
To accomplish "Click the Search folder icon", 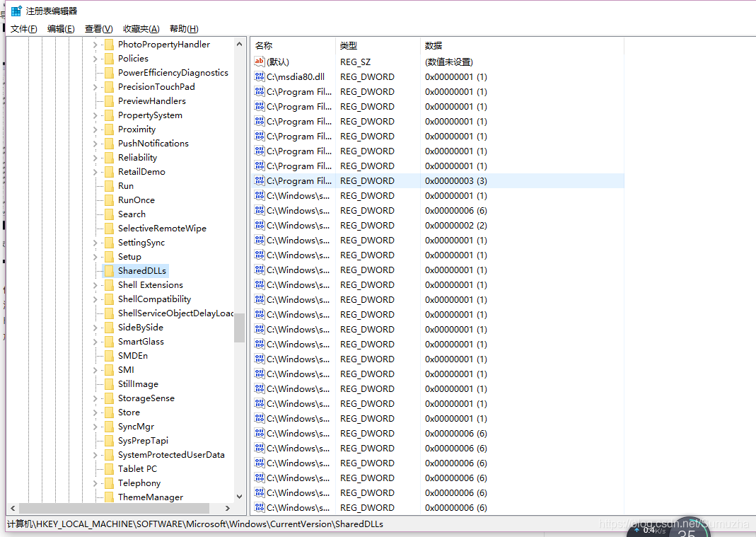I will (110, 214).
